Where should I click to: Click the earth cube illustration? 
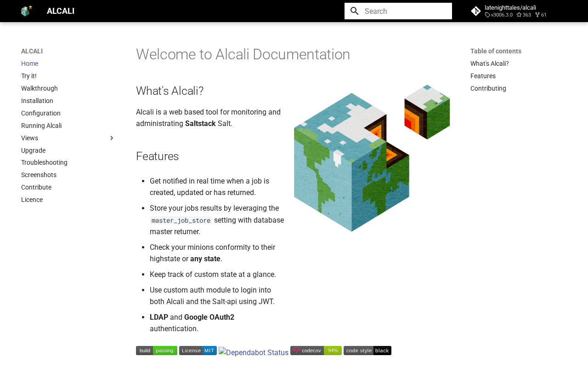pos(372,158)
